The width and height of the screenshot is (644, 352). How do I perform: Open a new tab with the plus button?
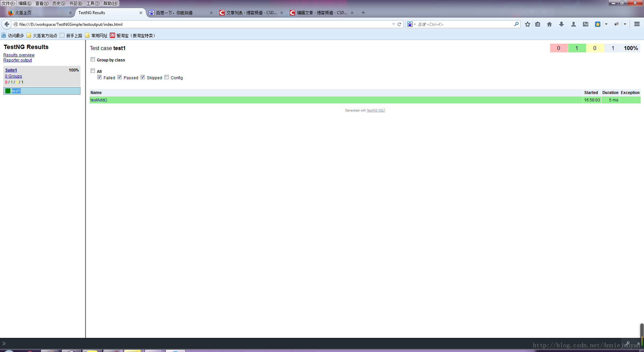tap(363, 13)
